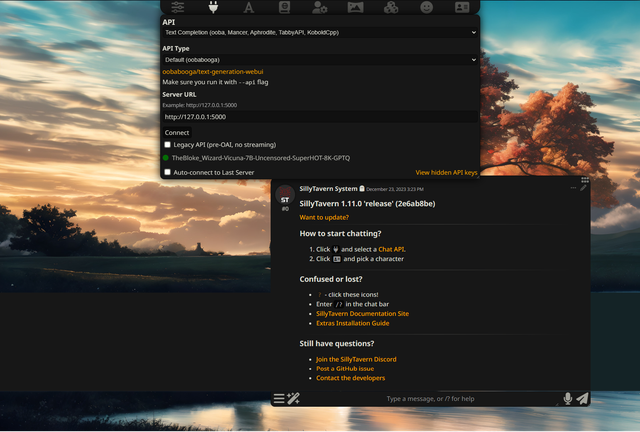Open the Backgrounds image icon

(356, 7)
